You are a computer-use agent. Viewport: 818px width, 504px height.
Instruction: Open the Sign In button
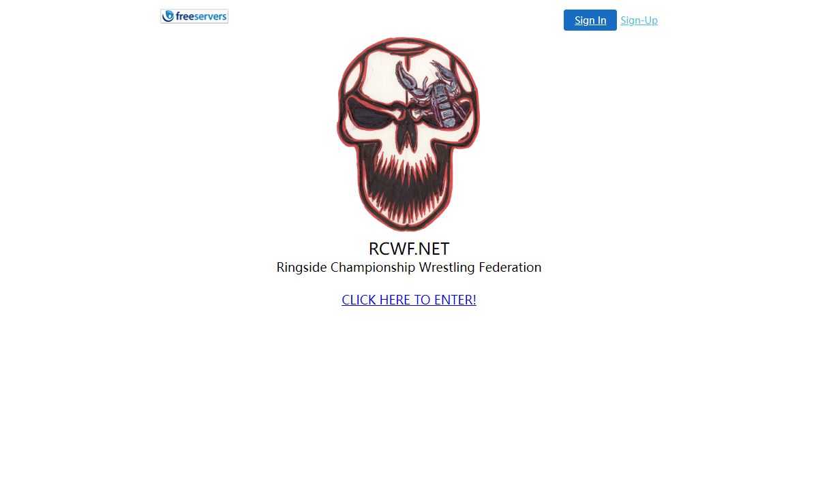coord(590,20)
